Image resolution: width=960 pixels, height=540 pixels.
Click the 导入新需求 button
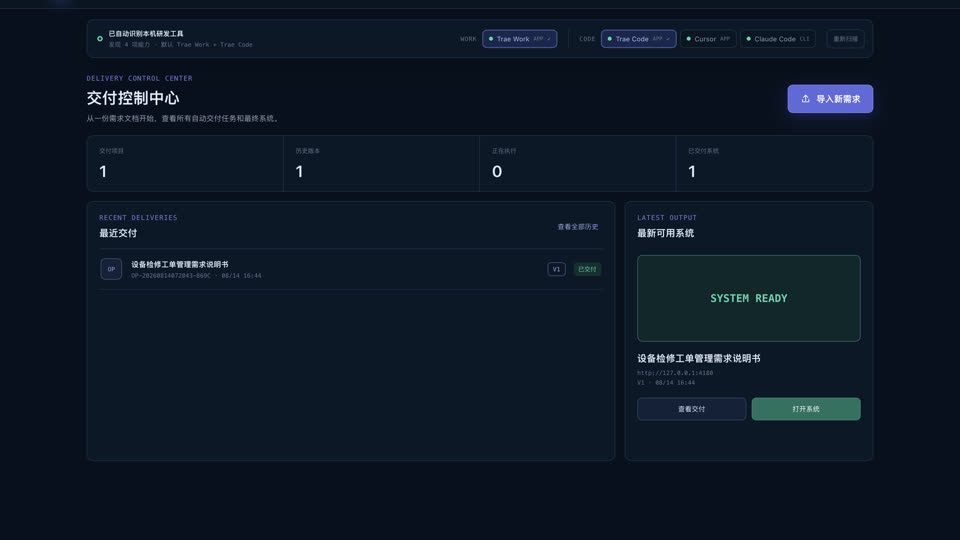coord(830,99)
